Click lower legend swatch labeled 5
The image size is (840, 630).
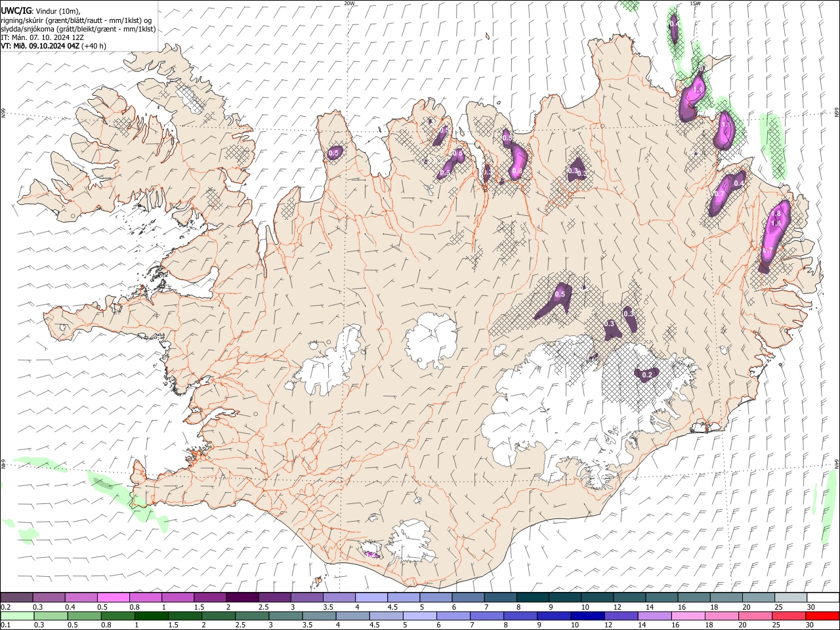pos(419,616)
